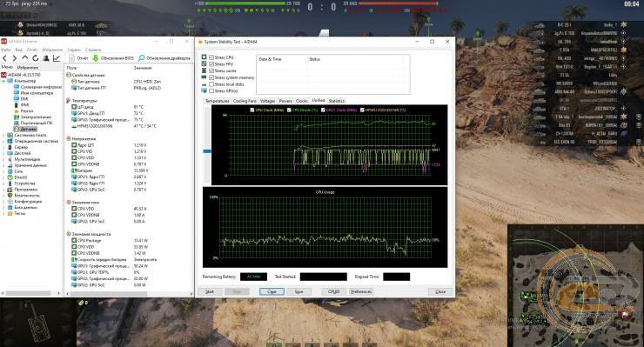Expand the Дисплей tree node
The width and height of the screenshot is (644, 347).
pos(3,153)
